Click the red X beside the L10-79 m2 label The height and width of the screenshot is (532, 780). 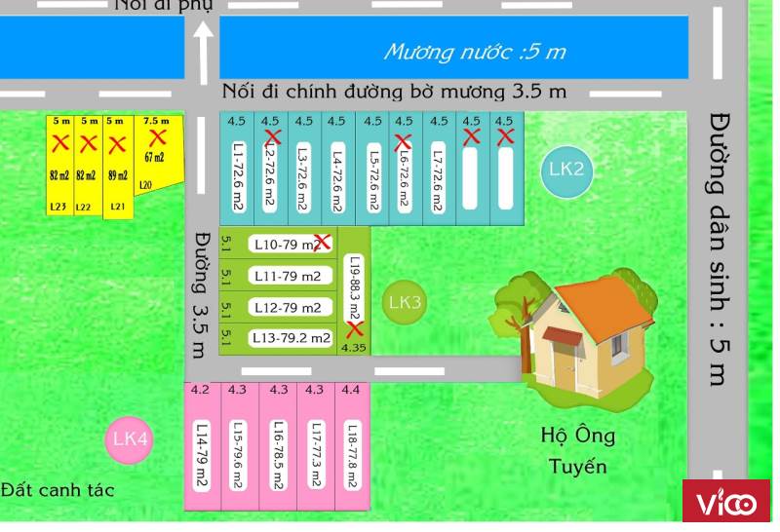[323, 242]
